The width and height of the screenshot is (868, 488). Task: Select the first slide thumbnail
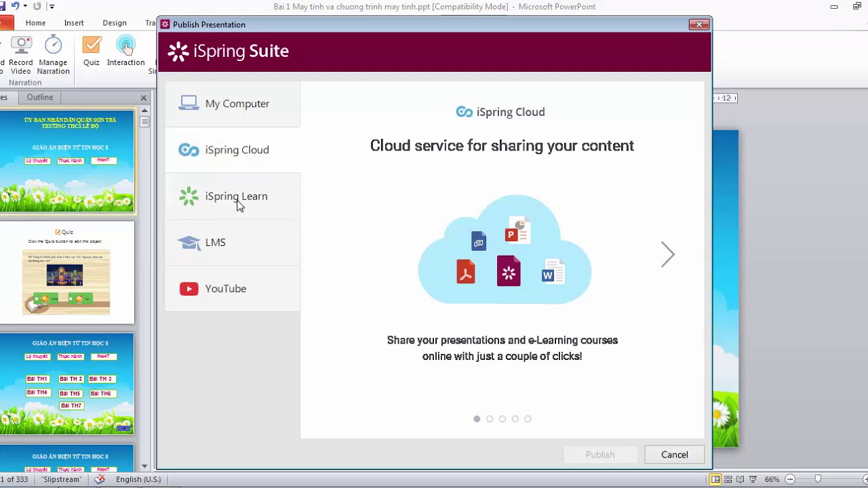66,161
